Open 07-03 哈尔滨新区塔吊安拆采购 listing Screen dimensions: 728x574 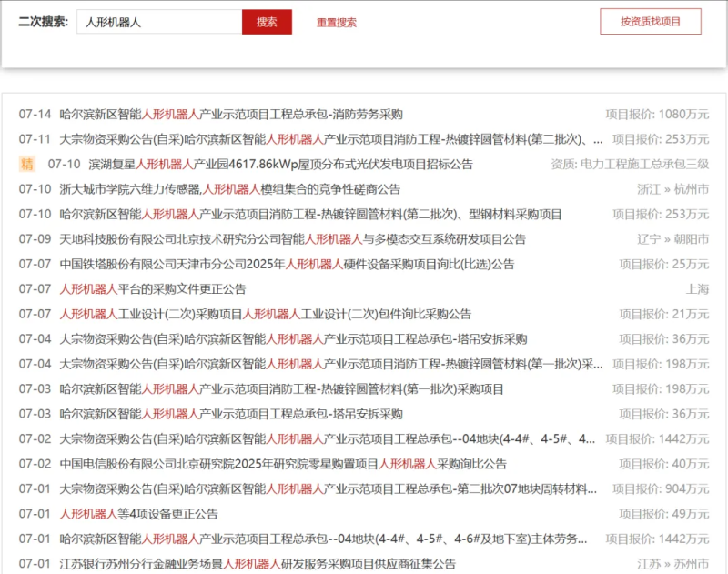click(231, 415)
